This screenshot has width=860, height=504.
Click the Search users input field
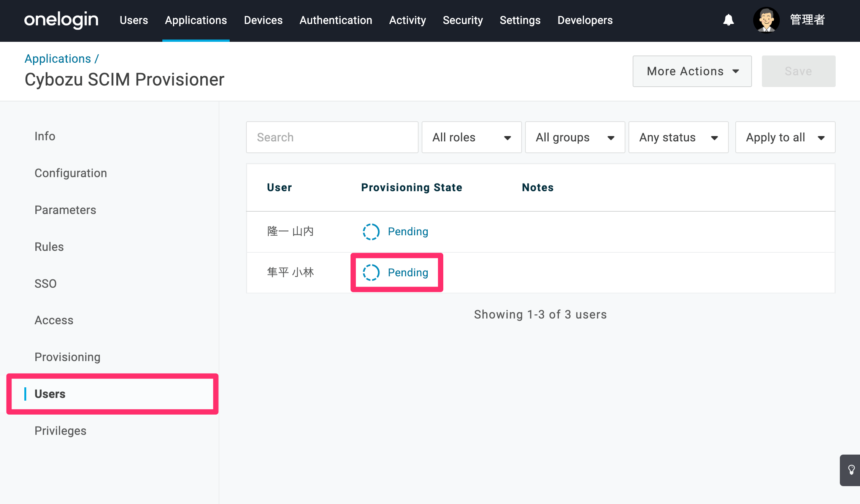332,137
